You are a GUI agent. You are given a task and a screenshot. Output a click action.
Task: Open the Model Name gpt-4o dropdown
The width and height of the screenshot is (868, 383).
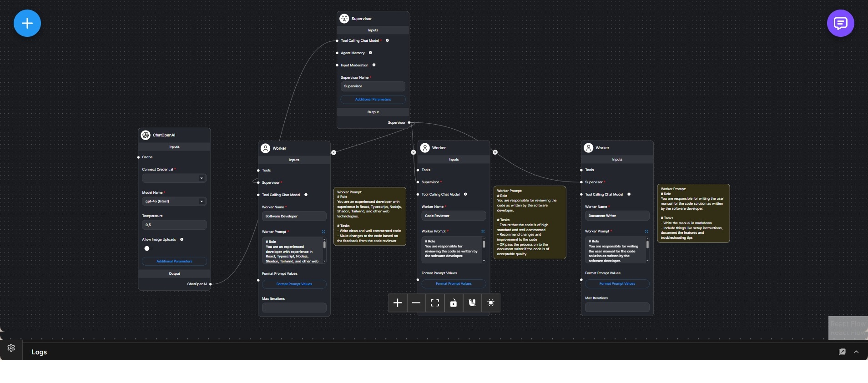174,201
